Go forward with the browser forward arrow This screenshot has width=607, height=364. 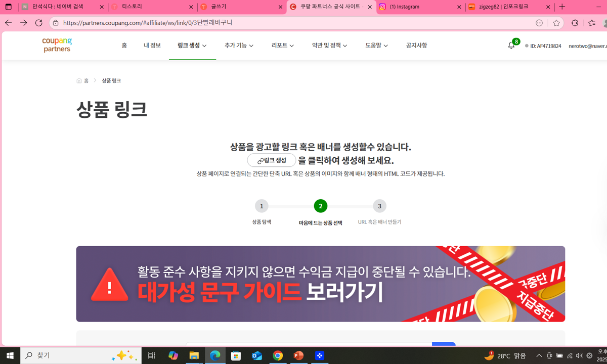click(24, 23)
